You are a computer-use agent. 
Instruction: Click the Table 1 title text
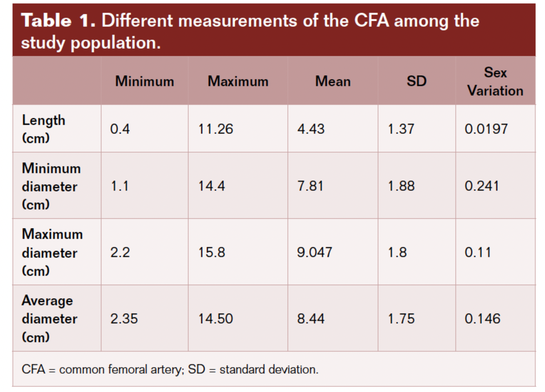pyautogui.click(x=250, y=31)
